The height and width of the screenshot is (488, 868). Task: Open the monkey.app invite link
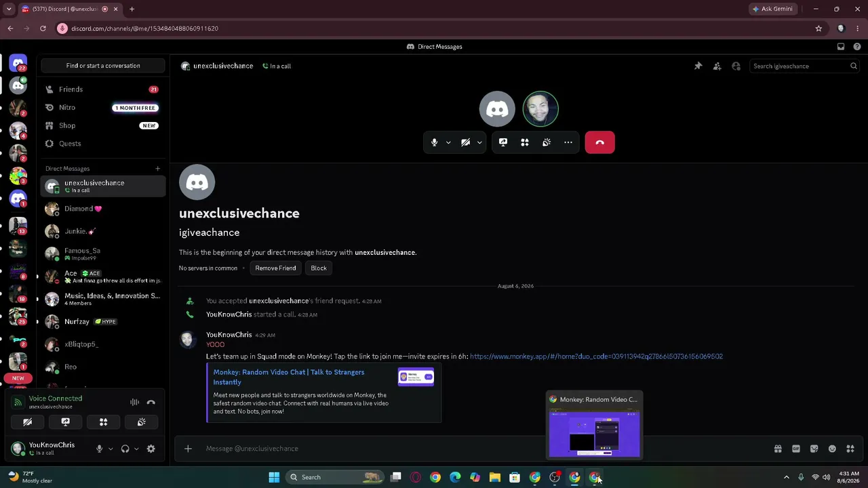pyautogui.click(x=596, y=357)
